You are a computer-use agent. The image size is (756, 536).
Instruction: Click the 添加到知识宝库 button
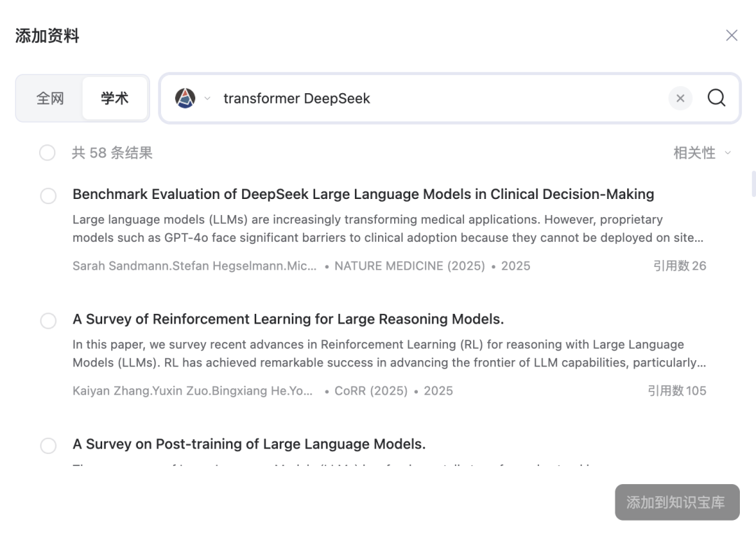tap(677, 502)
